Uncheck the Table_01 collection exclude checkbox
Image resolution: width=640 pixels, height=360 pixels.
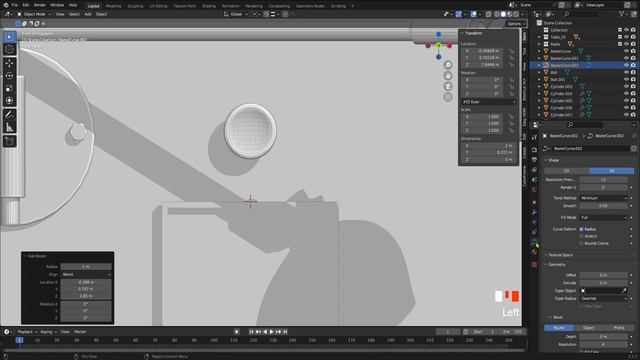[x=620, y=37]
